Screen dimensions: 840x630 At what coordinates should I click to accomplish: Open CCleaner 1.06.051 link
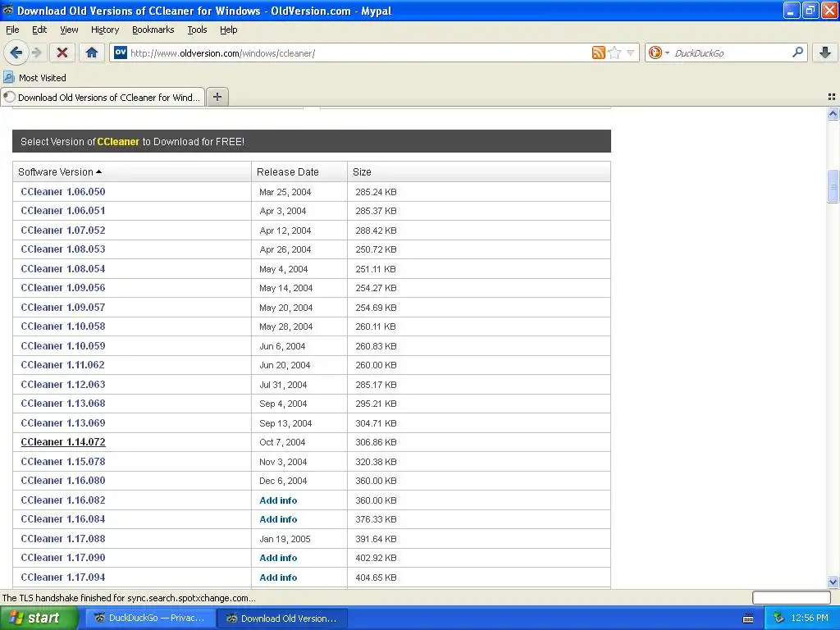tap(62, 211)
